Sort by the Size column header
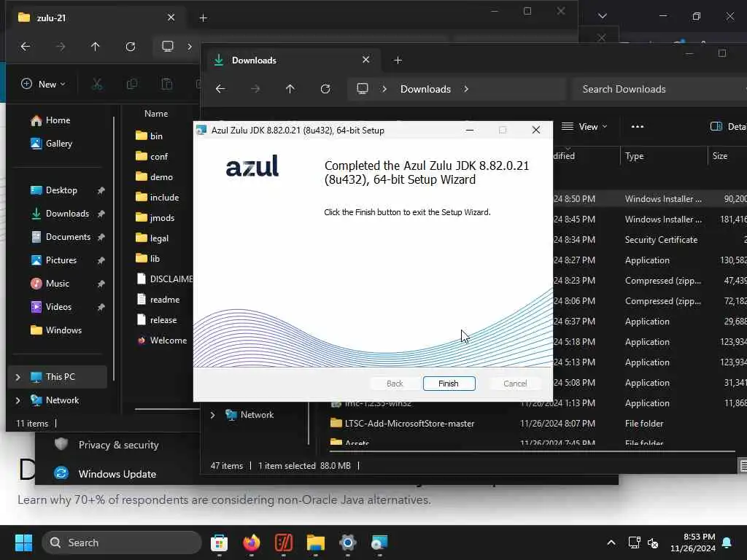This screenshot has width=747, height=560. tap(720, 156)
